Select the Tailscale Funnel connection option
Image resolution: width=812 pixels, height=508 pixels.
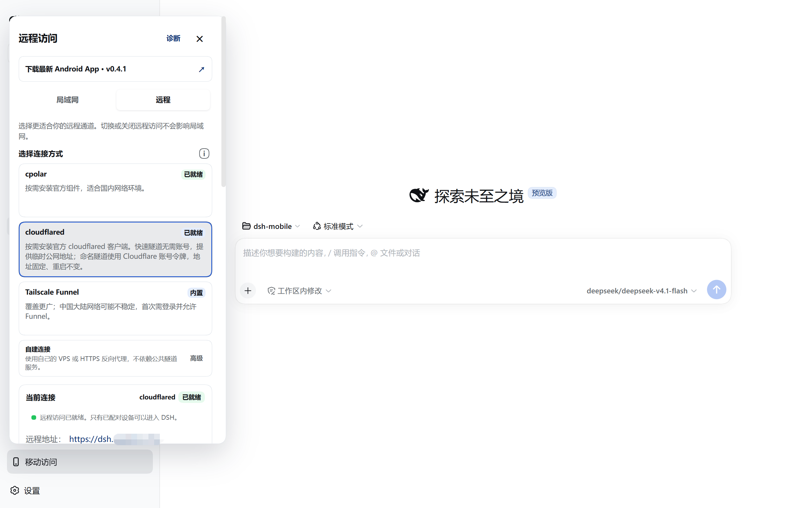point(115,308)
